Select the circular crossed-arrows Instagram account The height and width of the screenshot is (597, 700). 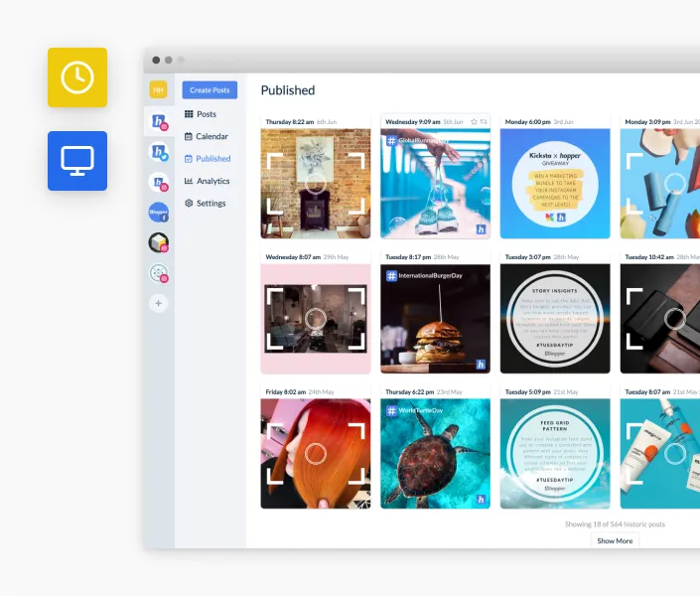(x=159, y=273)
